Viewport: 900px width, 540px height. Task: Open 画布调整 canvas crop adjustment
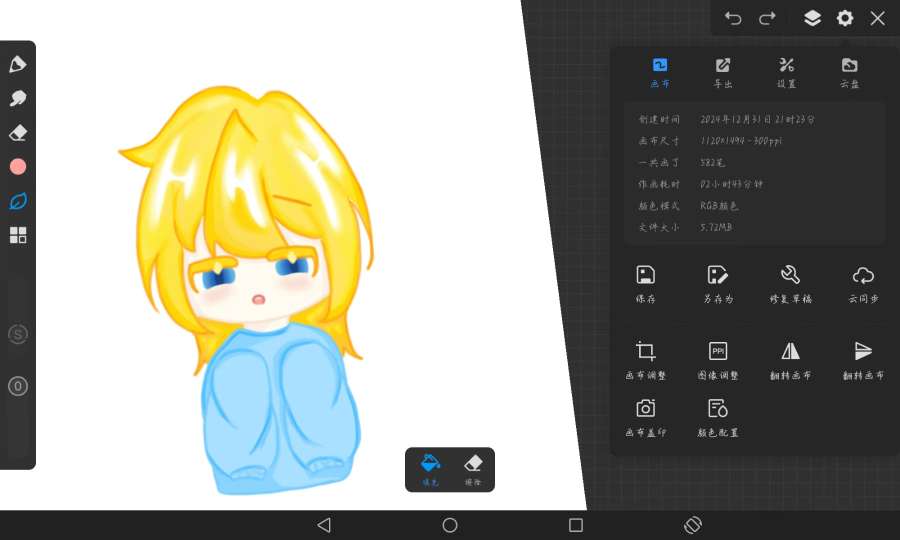click(646, 360)
